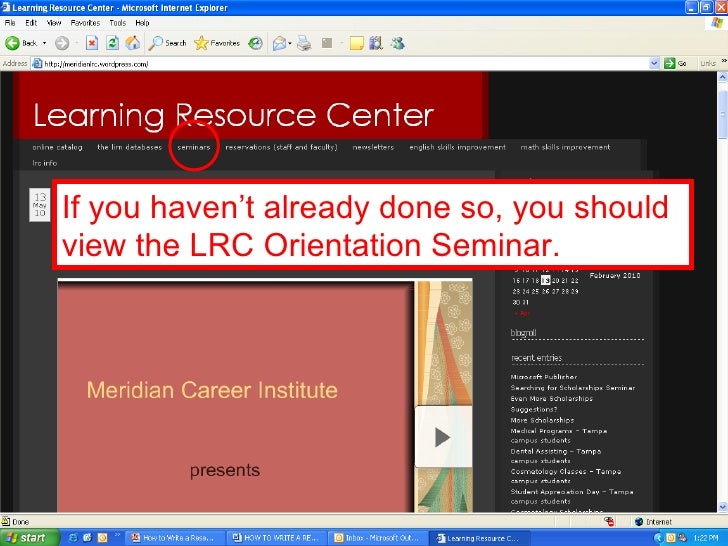This screenshot has width=728, height=546.
Task: Click the greyed Edit toolbar icon
Action: (327, 43)
